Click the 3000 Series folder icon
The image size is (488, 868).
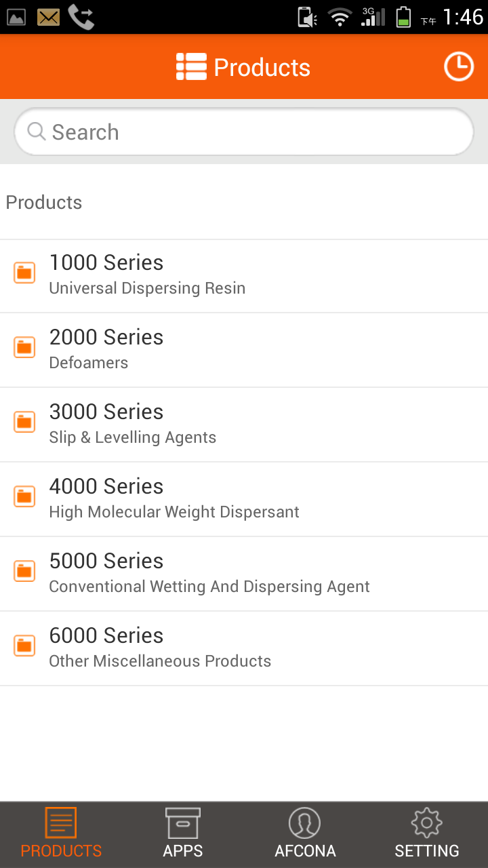pyautogui.click(x=25, y=422)
